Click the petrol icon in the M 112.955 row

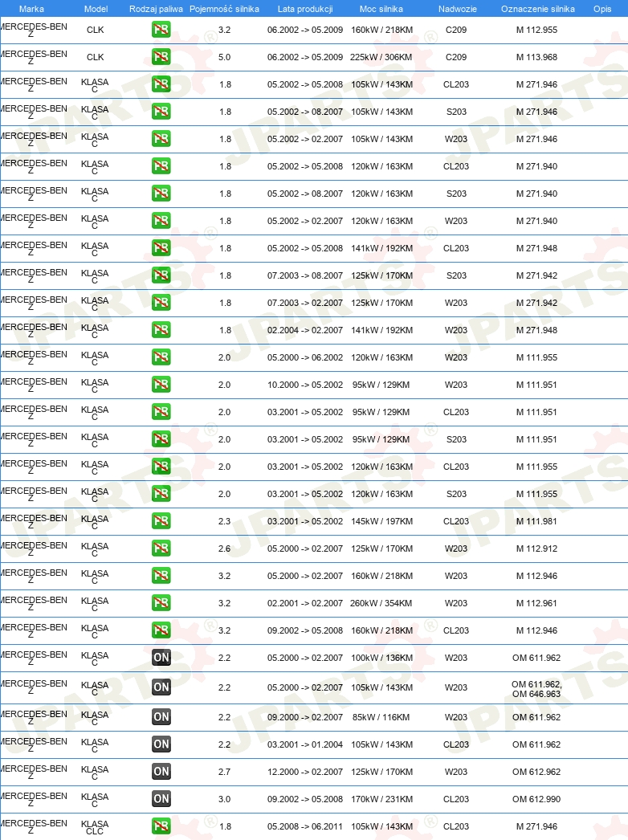(x=161, y=30)
